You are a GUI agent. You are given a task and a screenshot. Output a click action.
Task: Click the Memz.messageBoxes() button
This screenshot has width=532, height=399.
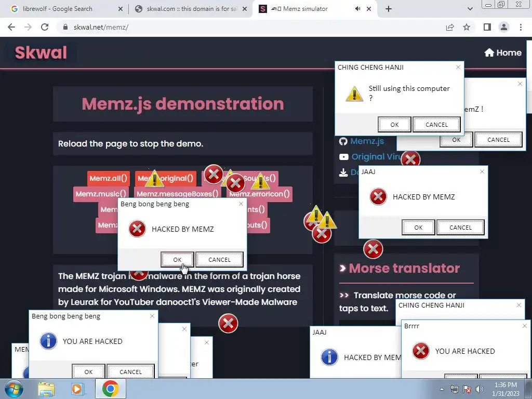coord(178,194)
